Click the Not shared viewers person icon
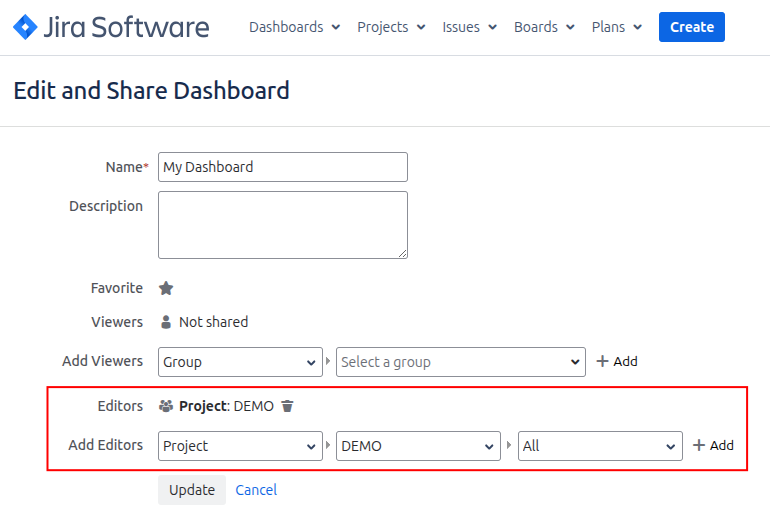The image size is (770, 522). point(166,322)
